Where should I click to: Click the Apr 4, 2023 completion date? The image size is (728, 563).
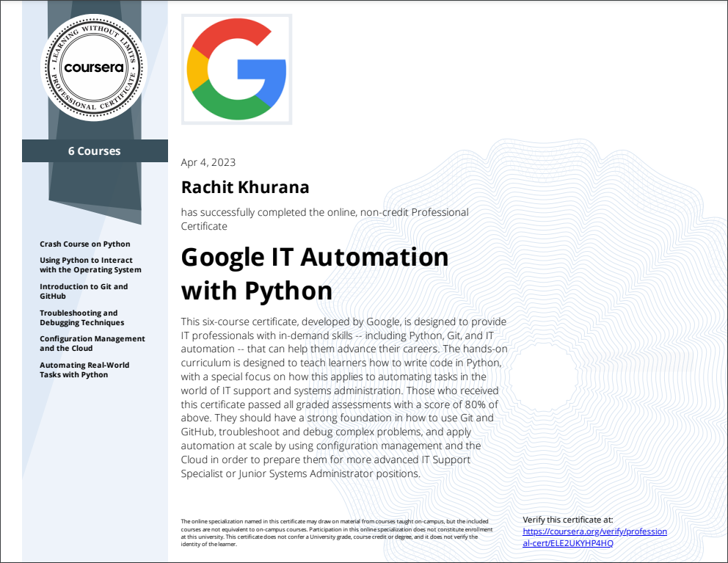tap(208, 162)
